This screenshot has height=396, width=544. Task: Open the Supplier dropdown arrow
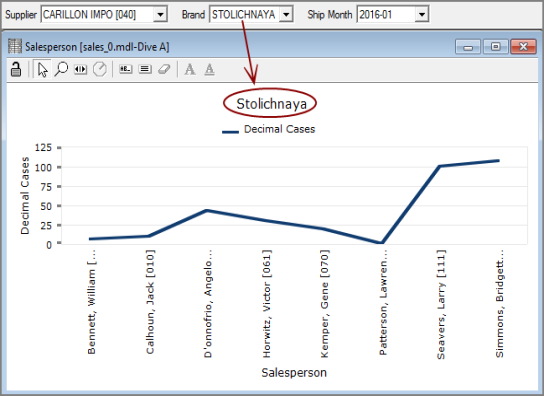(160, 15)
